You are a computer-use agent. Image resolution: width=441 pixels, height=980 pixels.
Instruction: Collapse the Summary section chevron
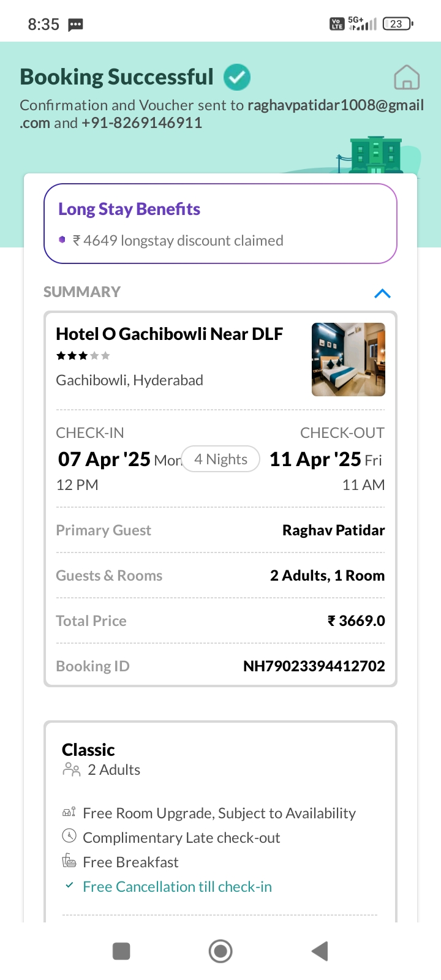[382, 293]
